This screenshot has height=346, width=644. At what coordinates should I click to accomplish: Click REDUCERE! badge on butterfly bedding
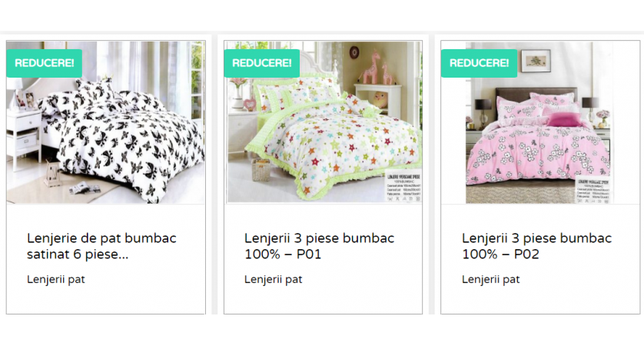pyautogui.click(x=45, y=63)
